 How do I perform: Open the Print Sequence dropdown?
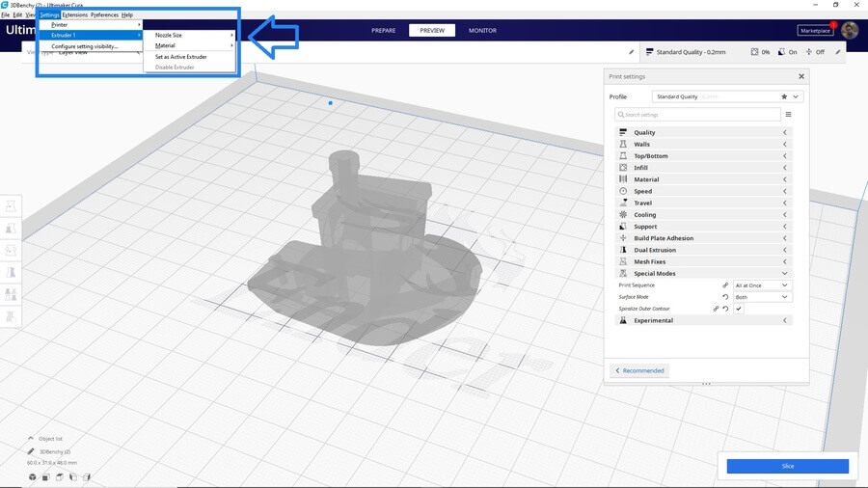pyautogui.click(x=762, y=285)
